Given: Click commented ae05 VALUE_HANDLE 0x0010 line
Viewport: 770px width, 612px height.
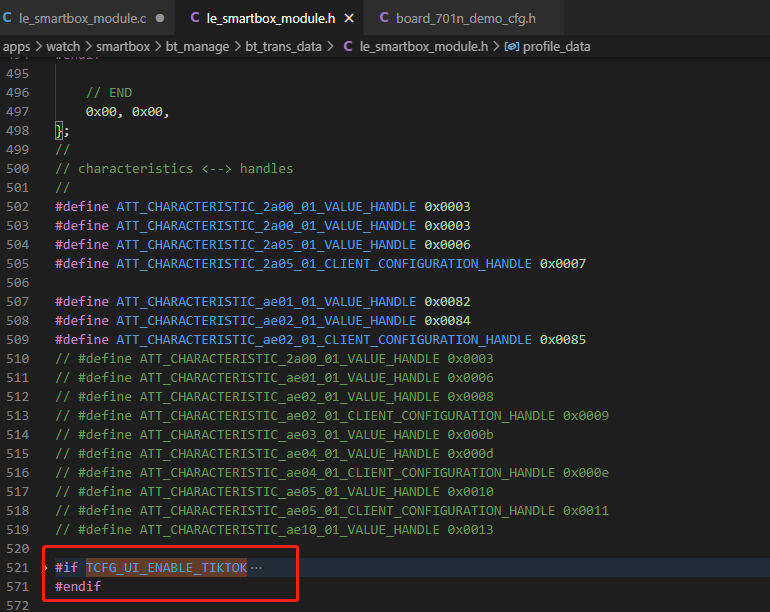Looking at the screenshot, I should (x=274, y=492).
